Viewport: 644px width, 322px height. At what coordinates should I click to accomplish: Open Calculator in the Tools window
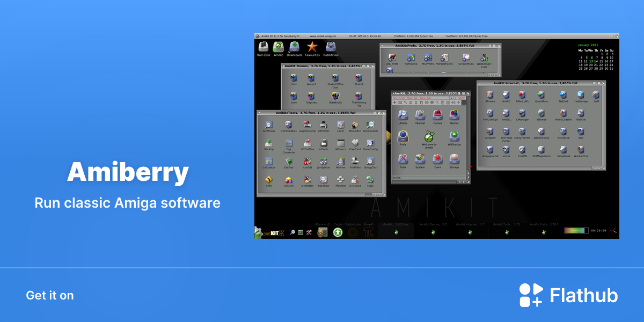pos(269,162)
